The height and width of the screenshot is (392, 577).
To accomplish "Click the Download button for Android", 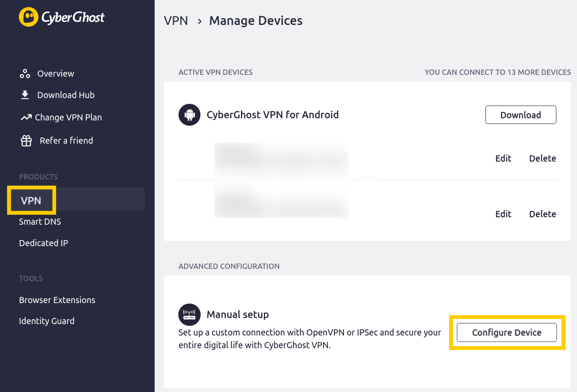I will pyautogui.click(x=520, y=115).
